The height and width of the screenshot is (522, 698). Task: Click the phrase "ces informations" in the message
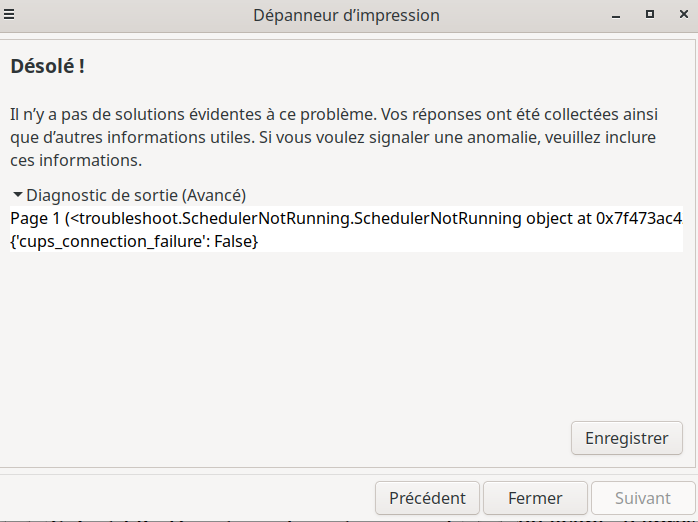pyautogui.click(x=76, y=160)
